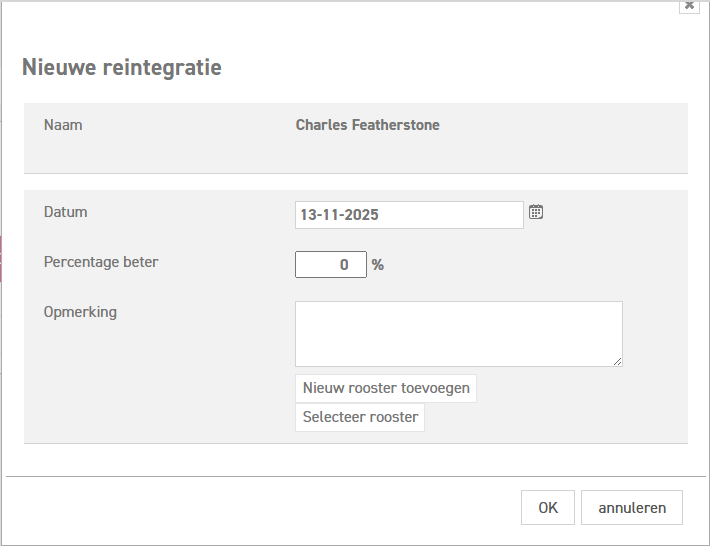Click the Nieuwe reintegratie heading
Image resolution: width=710 pixels, height=546 pixels.
click(x=122, y=68)
